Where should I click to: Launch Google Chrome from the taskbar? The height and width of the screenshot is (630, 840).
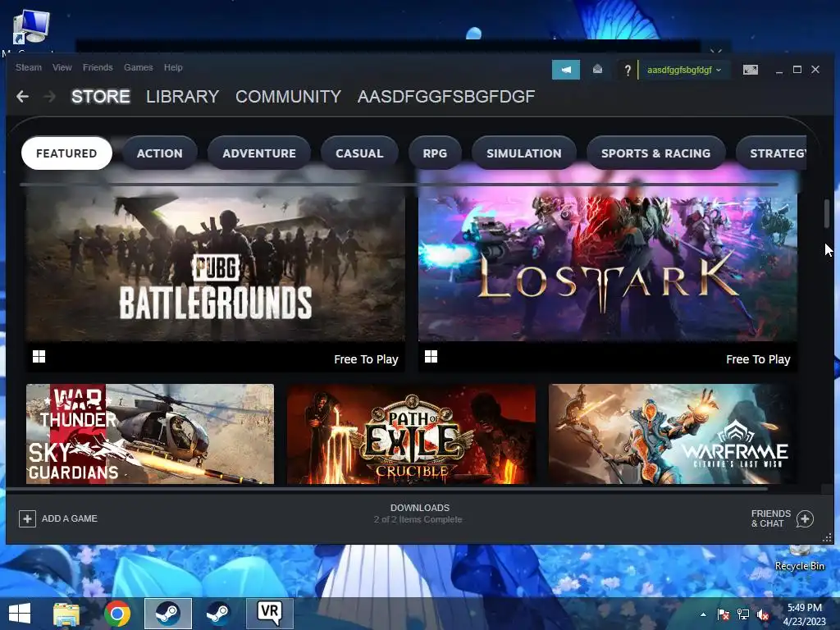(117, 614)
